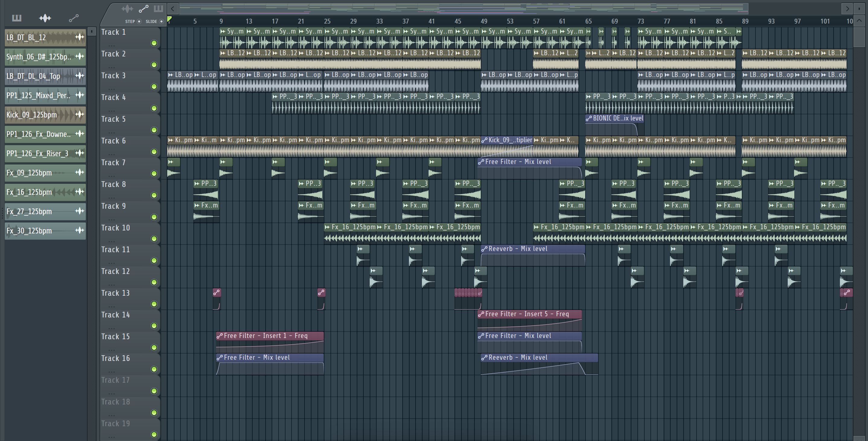Mute Track 16 with its green light
868x441 pixels.
pos(154,369)
